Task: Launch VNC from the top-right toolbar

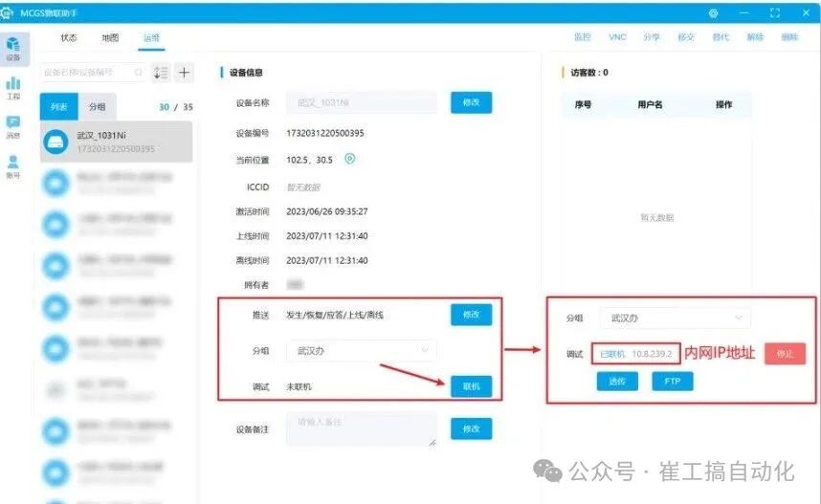Action: tap(617, 37)
